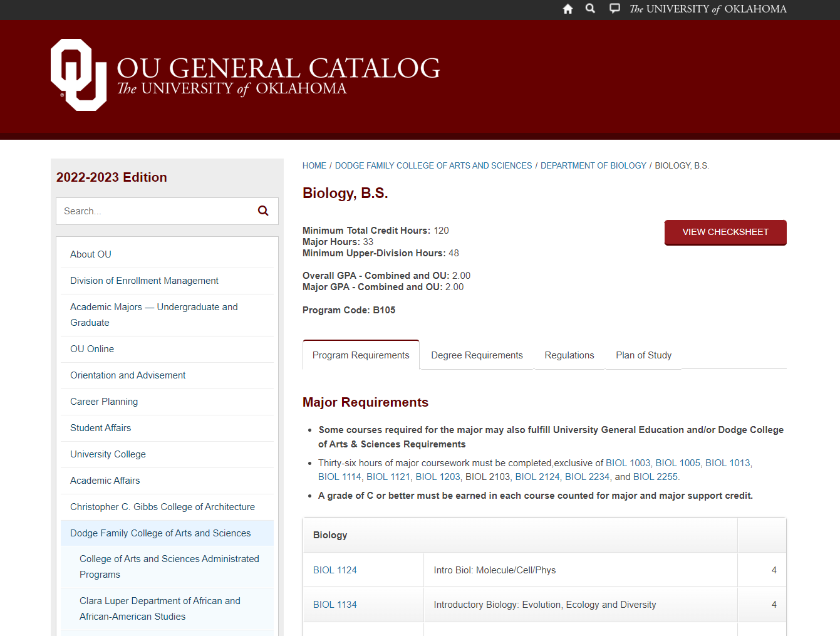The width and height of the screenshot is (840, 636).
Task: Go to Career Planning
Action: click(104, 402)
